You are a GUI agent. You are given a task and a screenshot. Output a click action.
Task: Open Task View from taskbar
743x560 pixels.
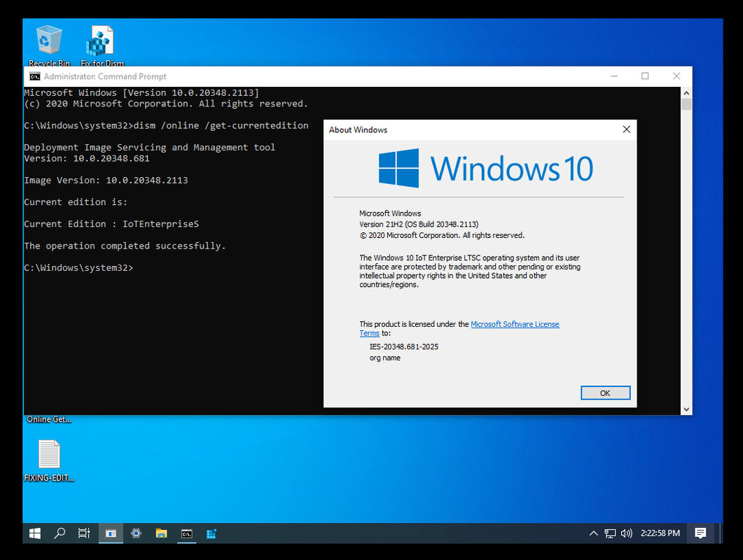point(84,533)
